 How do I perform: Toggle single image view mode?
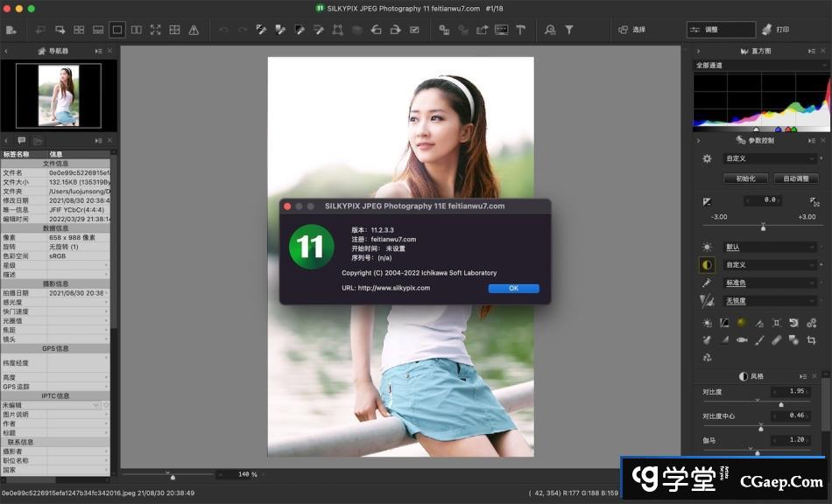[x=116, y=30]
